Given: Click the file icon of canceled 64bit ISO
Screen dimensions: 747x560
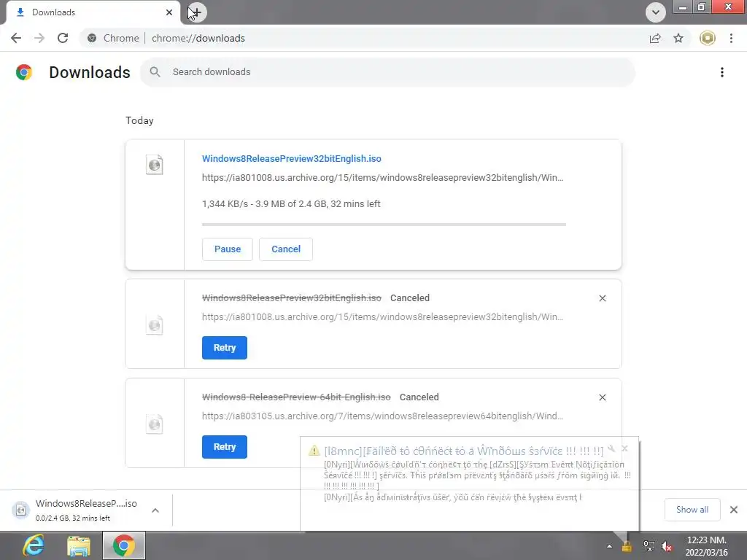Looking at the screenshot, I should [x=155, y=424].
